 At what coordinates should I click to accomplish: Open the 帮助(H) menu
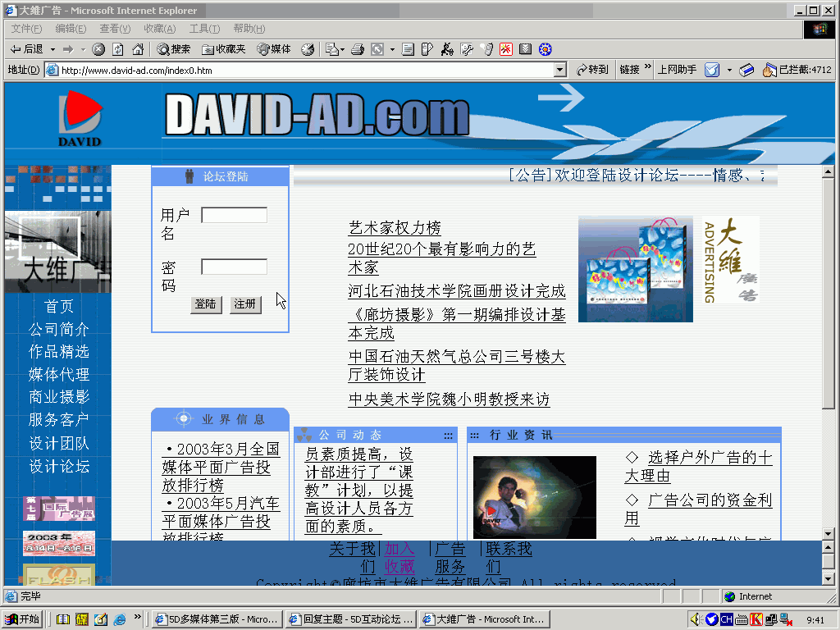point(249,29)
